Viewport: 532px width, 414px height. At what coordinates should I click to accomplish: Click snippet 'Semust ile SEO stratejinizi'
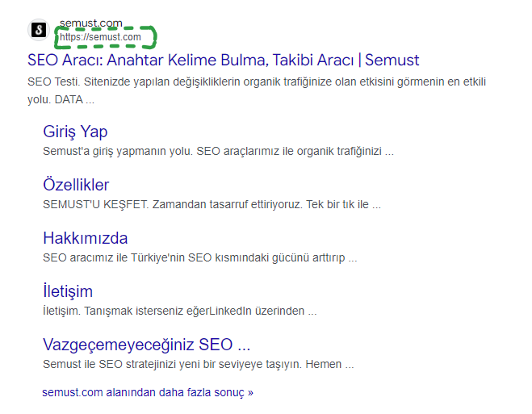[199, 364]
